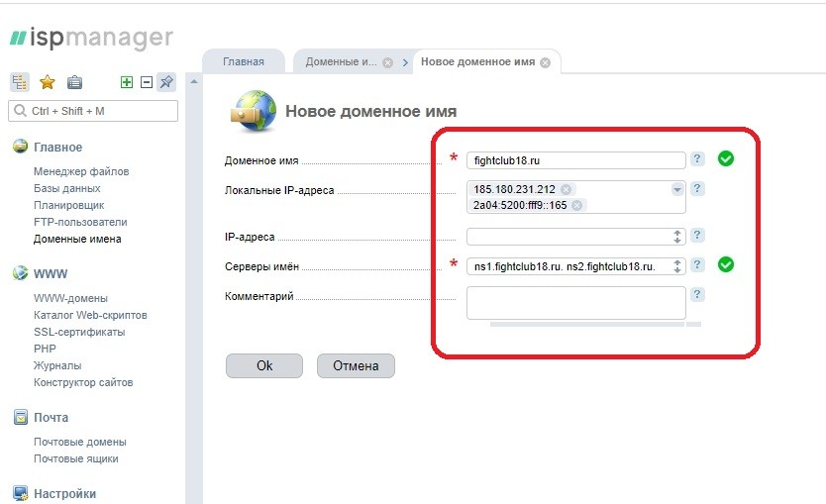
Task: Click help icon next to Серверы имён
Action: pos(698,264)
